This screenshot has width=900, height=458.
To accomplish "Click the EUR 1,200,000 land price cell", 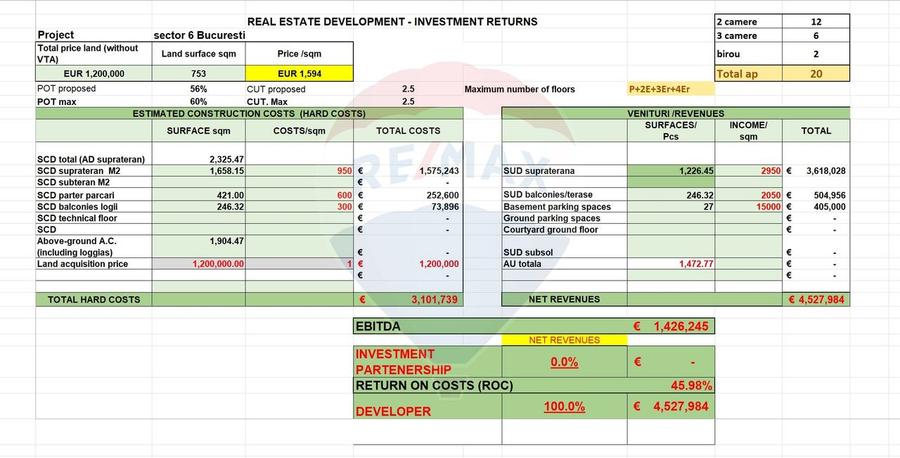I will (94, 73).
